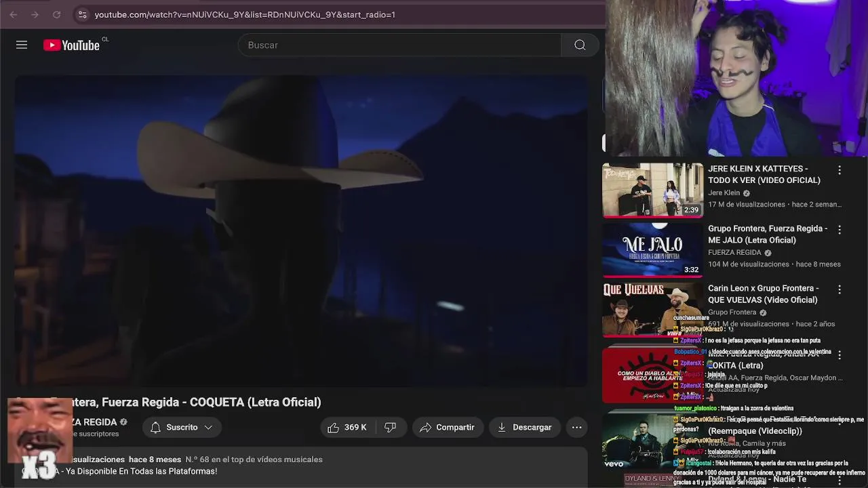868x488 pixels.
Task: Click the search magnifier button
Action: (x=580, y=45)
